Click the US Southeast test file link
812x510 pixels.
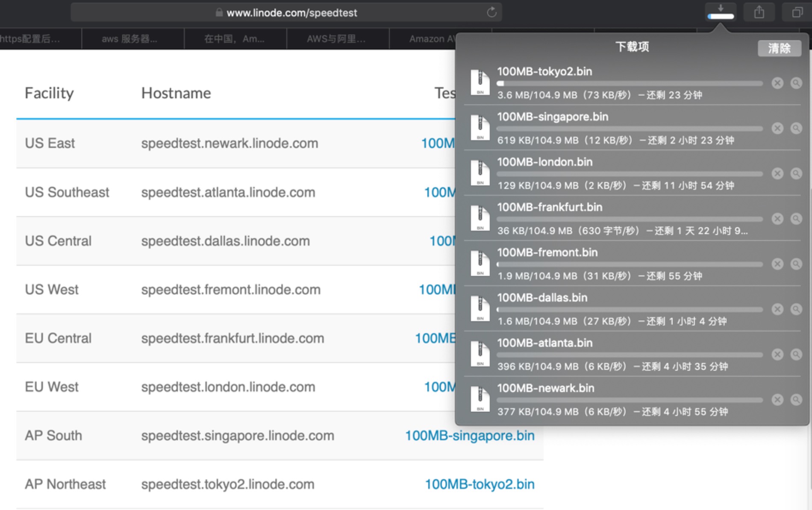[439, 192]
